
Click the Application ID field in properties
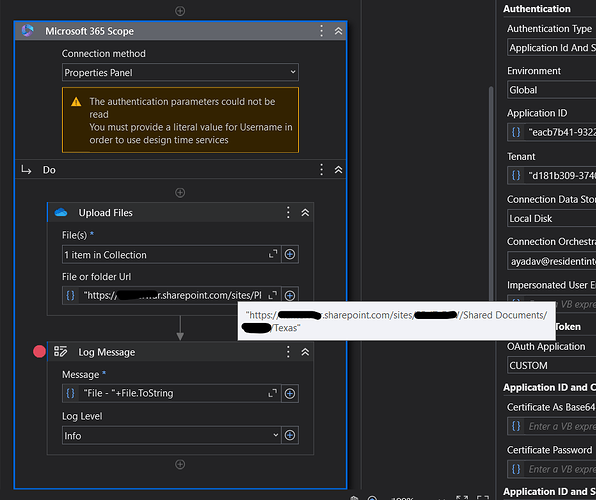point(552,132)
